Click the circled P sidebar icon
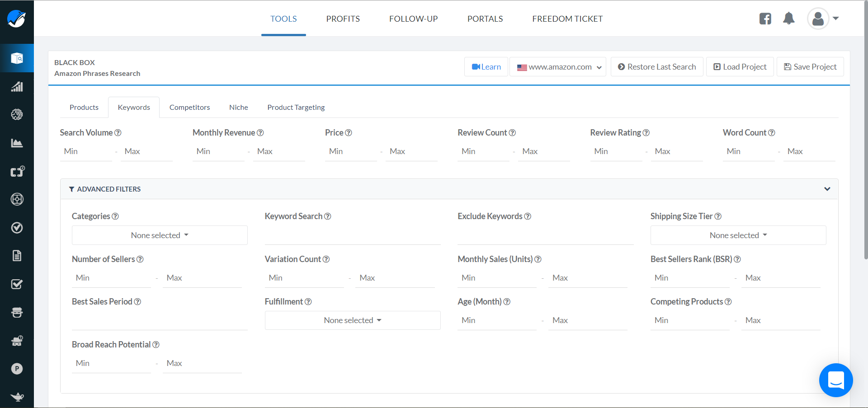The height and width of the screenshot is (408, 868). (x=17, y=369)
